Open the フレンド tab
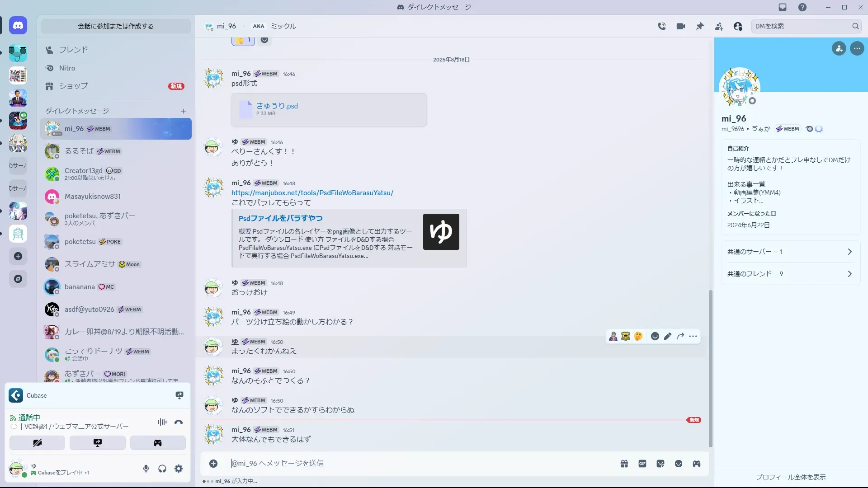 (x=73, y=50)
